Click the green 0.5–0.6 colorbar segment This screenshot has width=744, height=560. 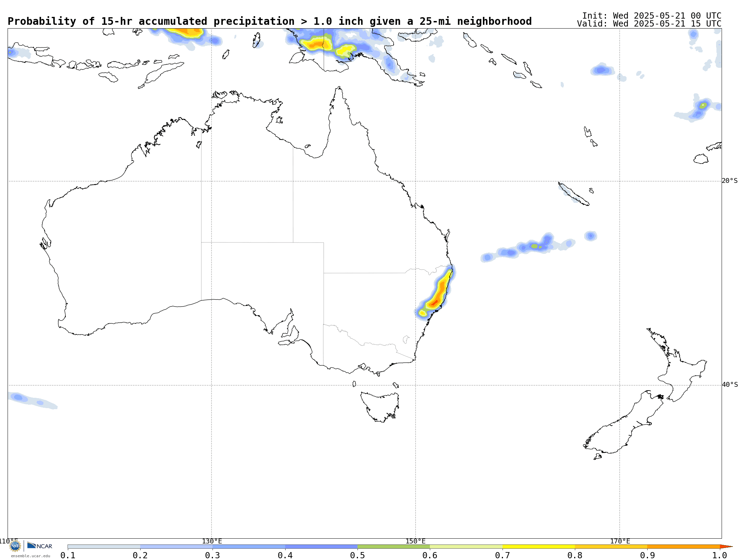click(394, 547)
